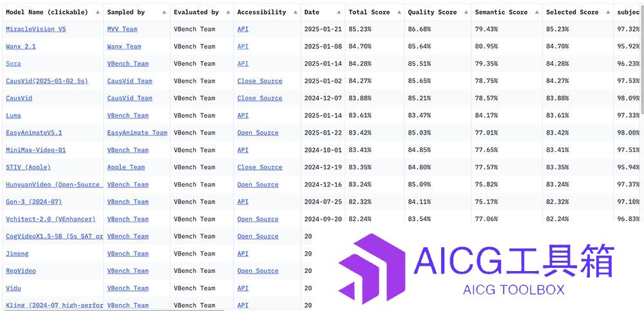This screenshot has height=311, width=644.
Task: Sort by Date column arrow
Action: click(x=339, y=12)
